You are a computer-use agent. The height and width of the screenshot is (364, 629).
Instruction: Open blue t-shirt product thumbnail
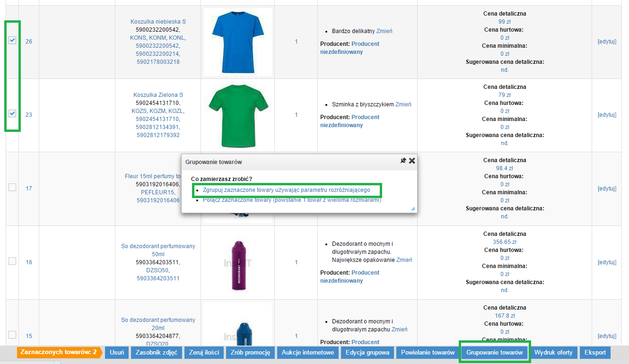(237, 42)
